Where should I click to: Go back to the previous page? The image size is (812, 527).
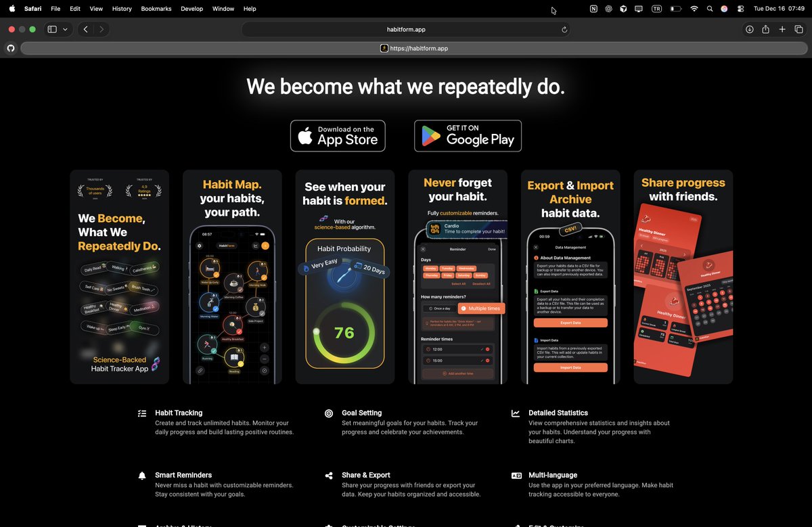[86, 29]
